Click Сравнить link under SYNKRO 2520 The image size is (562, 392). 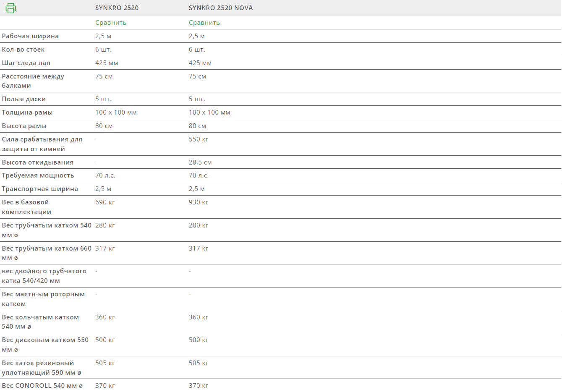point(111,23)
